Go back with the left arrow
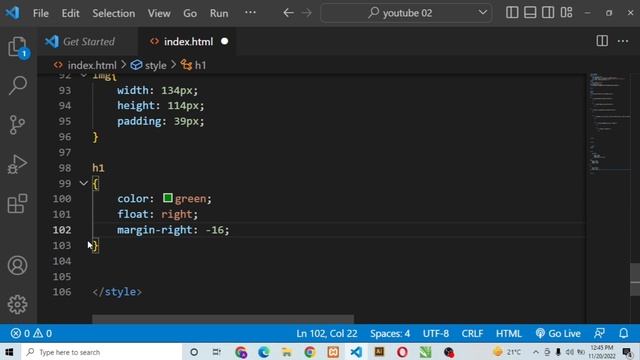Viewport: 640px width, 360px height. (288, 13)
